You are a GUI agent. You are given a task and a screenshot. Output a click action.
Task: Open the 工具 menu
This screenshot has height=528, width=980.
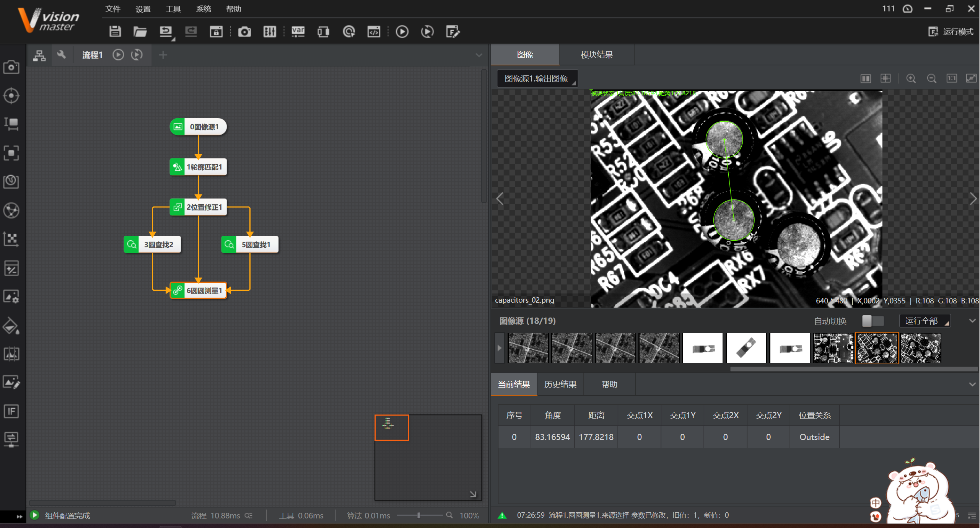[x=173, y=9]
